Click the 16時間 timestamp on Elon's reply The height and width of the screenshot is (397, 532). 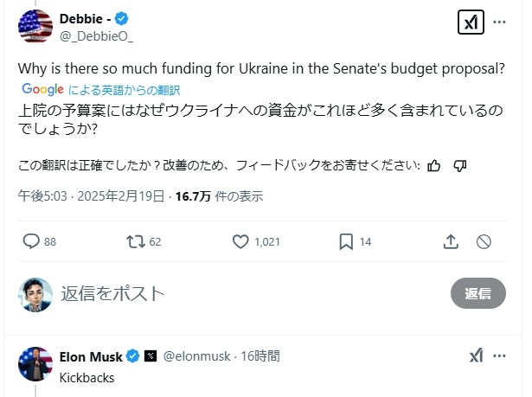tap(260, 355)
